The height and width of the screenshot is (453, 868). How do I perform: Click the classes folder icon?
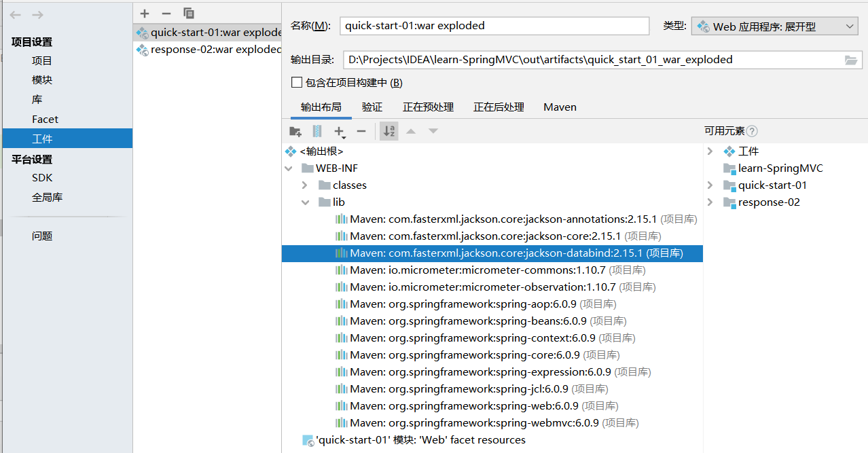pyautogui.click(x=324, y=185)
